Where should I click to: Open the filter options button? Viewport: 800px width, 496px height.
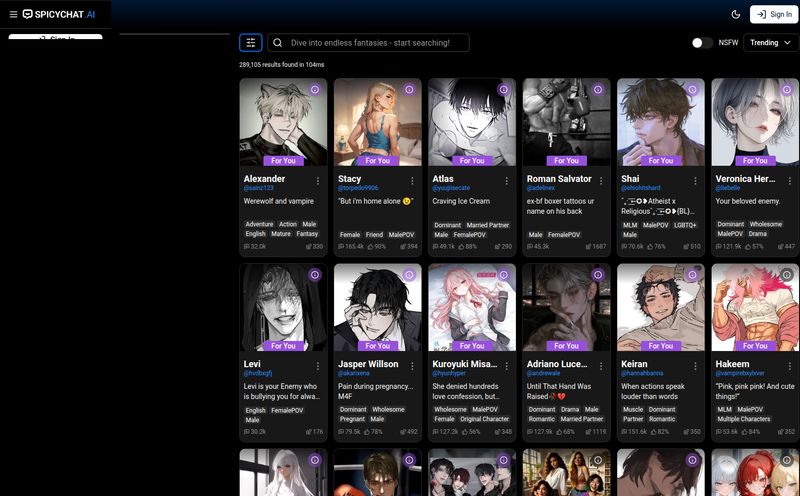(x=251, y=43)
